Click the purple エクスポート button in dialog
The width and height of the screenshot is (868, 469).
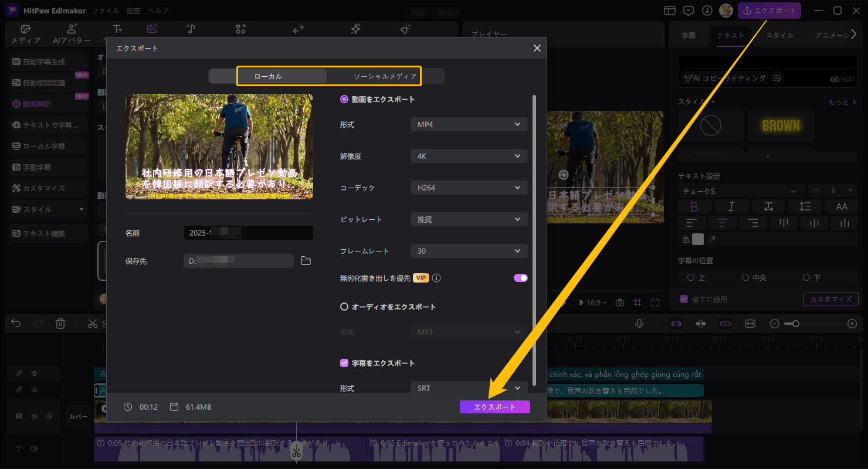494,407
